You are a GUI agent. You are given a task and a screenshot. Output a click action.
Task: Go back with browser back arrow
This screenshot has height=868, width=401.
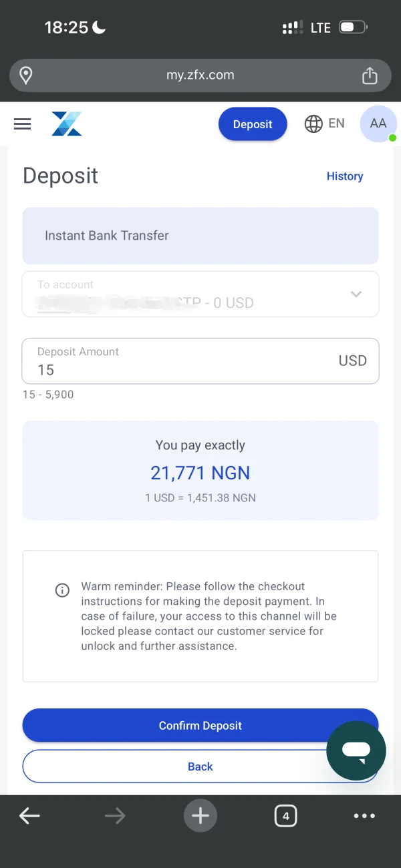pyautogui.click(x=29, y=815)
